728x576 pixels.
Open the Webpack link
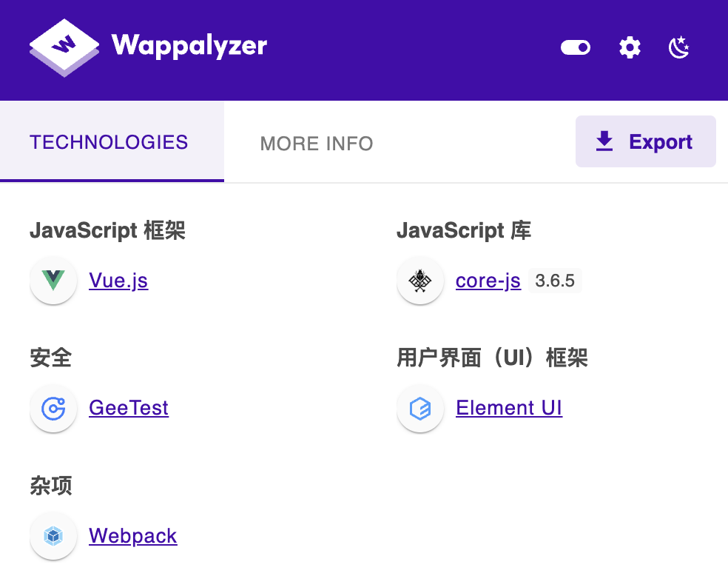click(x=132, y=536)
